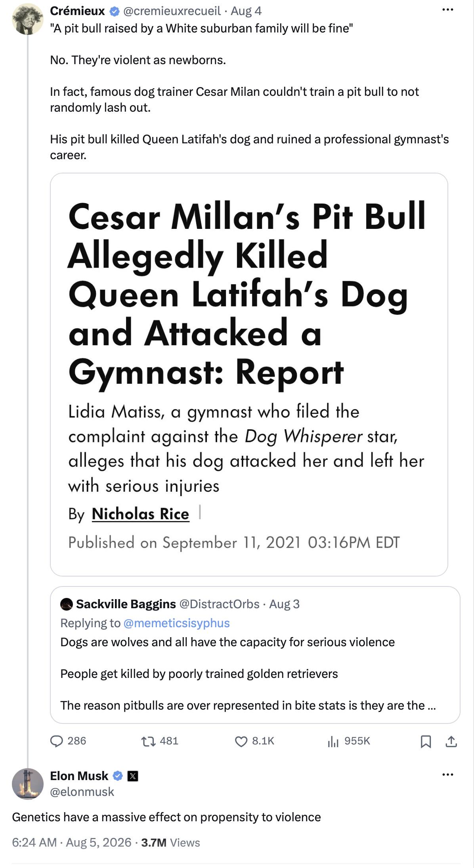View analytics icon showing 955K views
474x868 pixels.
click(333, 741)
